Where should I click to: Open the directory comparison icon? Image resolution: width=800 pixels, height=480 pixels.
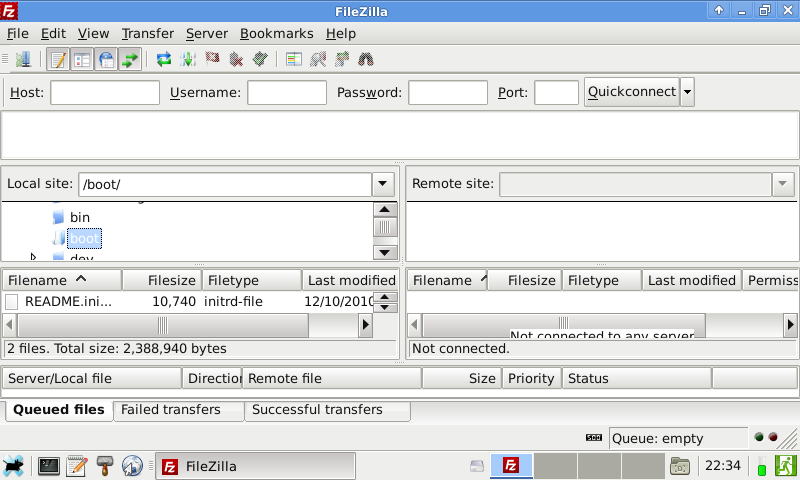click(x=318, y=59)
